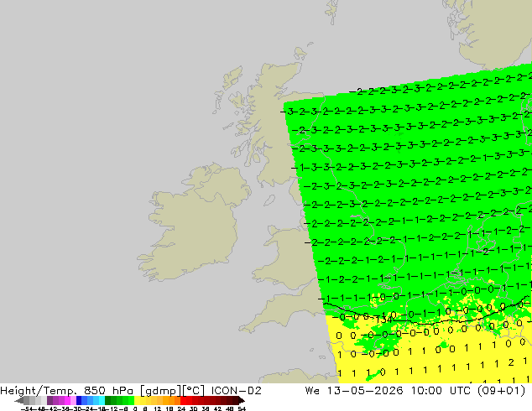
Task: Click the '2' temperature value among the yellow-area 1s
Action: pos(511,363)
